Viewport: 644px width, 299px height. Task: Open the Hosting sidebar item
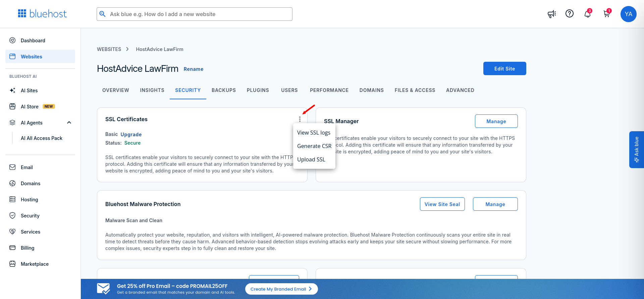point(40,199)
